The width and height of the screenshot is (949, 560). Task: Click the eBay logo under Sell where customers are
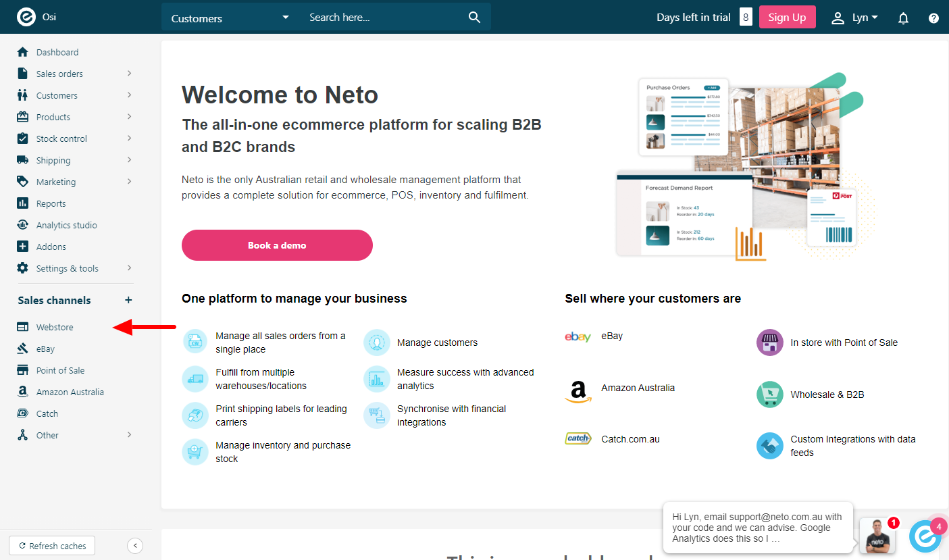(x=578, y=336)
